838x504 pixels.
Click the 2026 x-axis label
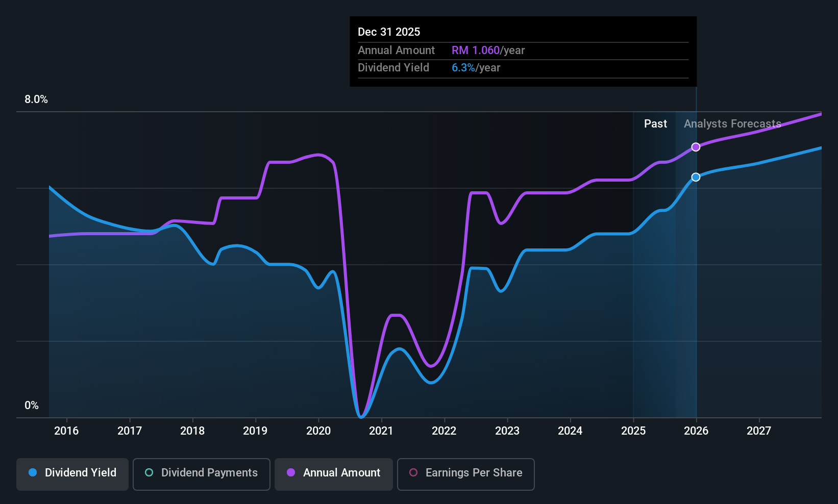[696, 431]
